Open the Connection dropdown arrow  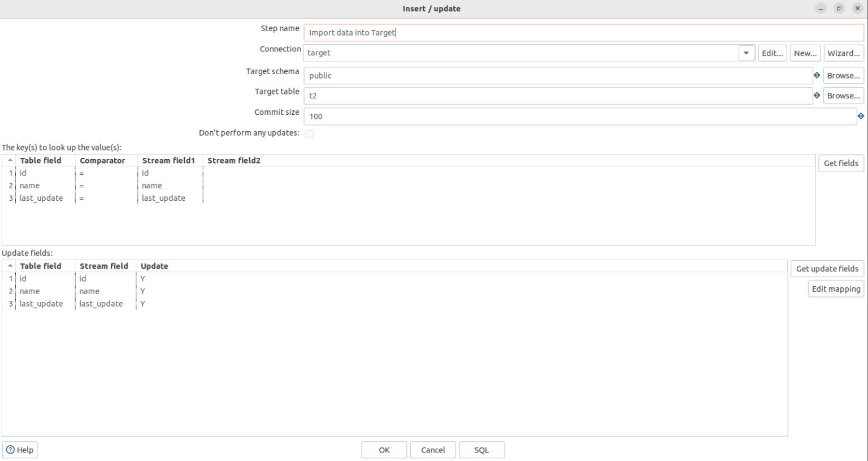746,53
